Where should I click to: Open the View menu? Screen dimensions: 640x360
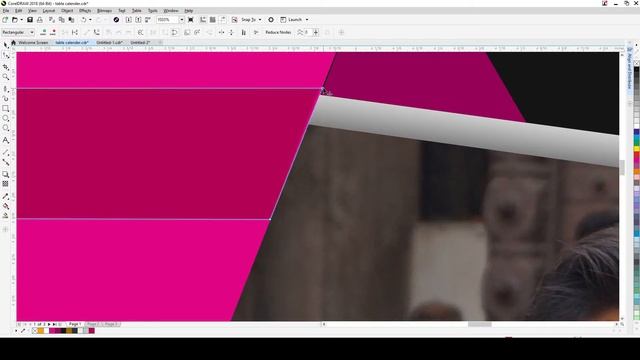click(32, 11)
